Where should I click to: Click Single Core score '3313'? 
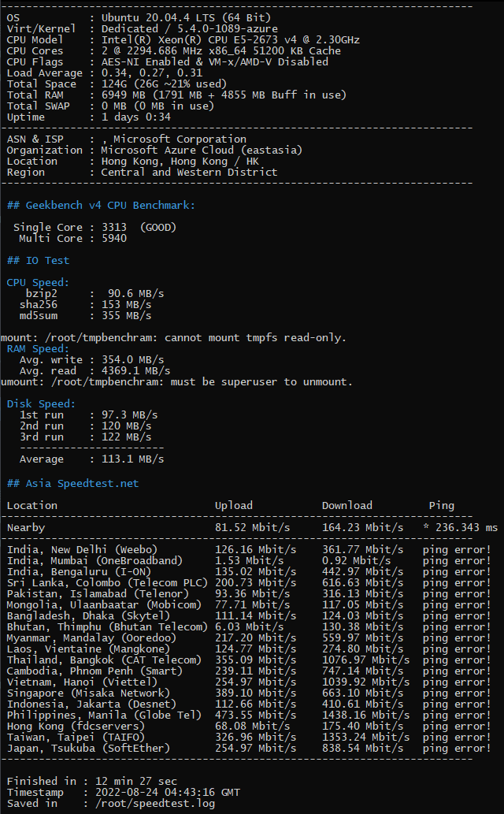click(114, 228)
